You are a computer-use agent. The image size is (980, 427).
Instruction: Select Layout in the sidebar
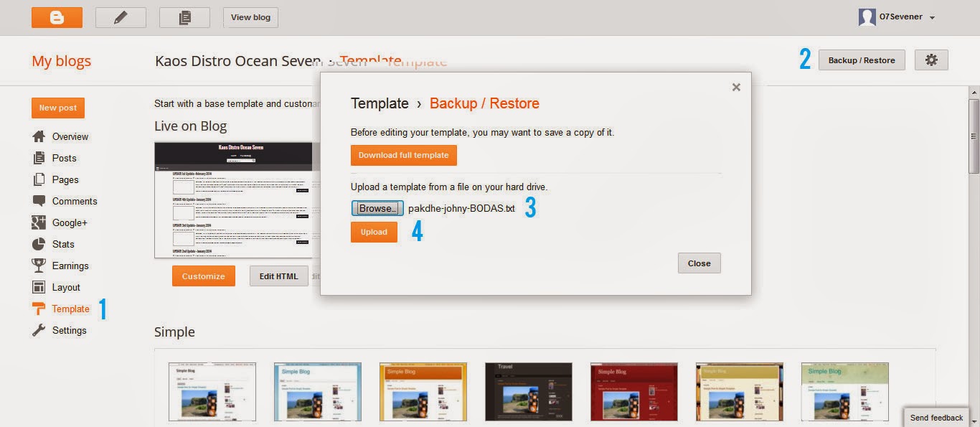(66, 287)
